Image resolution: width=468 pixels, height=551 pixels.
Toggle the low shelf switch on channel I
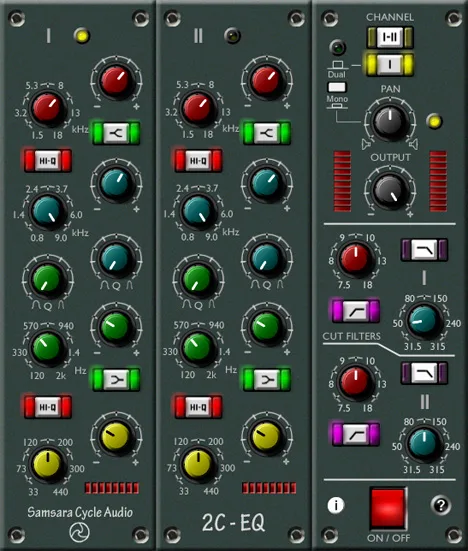pos(116,380)
